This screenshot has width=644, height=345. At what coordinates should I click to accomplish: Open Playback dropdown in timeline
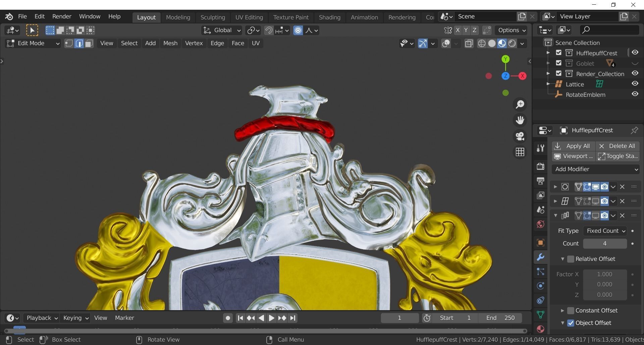point(42,318)
